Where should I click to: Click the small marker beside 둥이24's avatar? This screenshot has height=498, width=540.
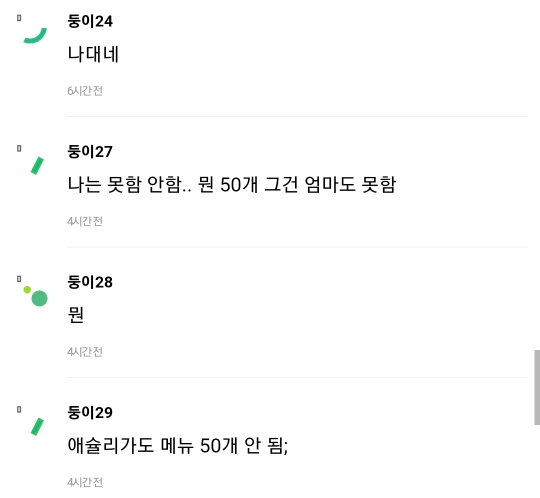point(19,18)
